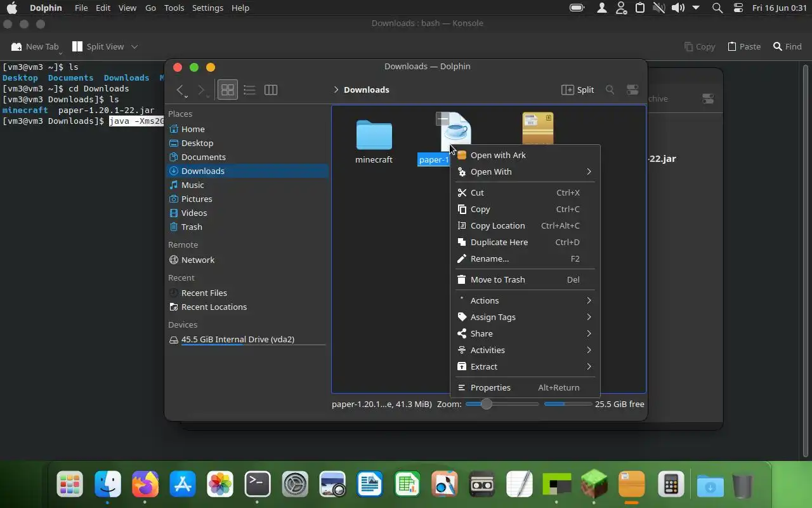The image size is (812, 508).
Task: Choose Open with Ark from context menu
Action: [525, 155]
